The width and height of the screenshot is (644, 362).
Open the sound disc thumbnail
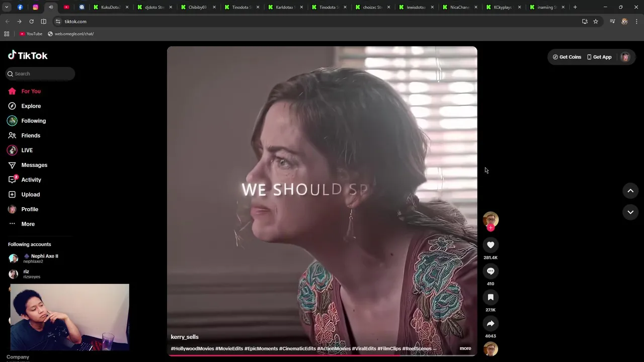491,348
